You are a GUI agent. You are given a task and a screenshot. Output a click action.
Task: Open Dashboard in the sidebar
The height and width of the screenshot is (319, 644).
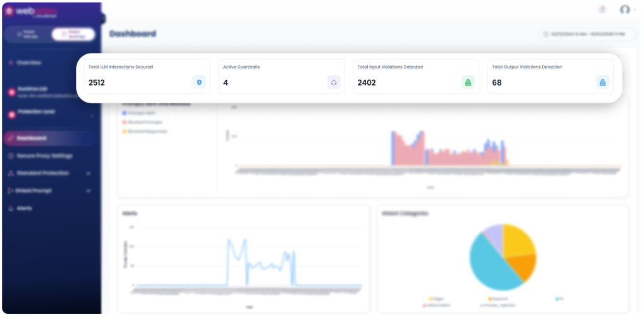[x=50, y=138]
